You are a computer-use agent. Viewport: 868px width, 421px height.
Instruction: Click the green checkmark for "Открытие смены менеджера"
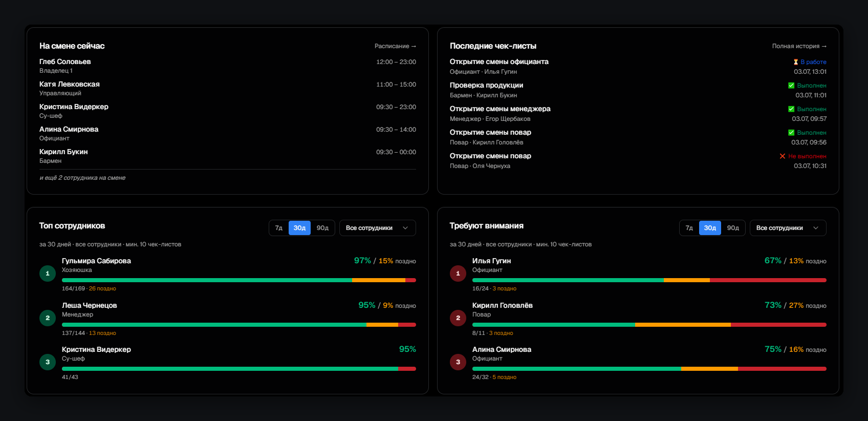coord(791,109)
